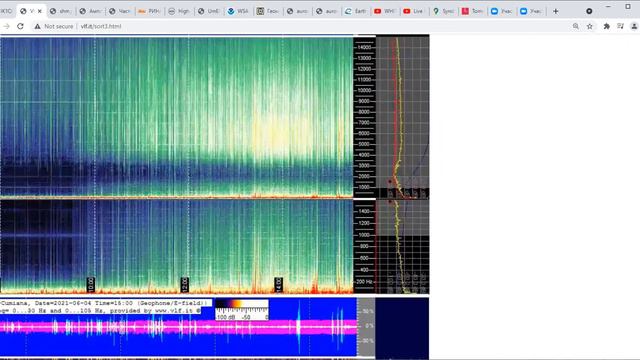Minimize the browser window
Screen dimensions: 640x360
(x=609, y=7)
